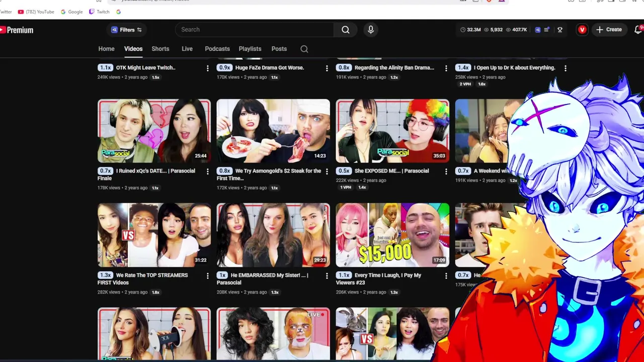Open menu for Alinity Ban Drama video
The width and height of the screenshot is (644, 362).
446,68
